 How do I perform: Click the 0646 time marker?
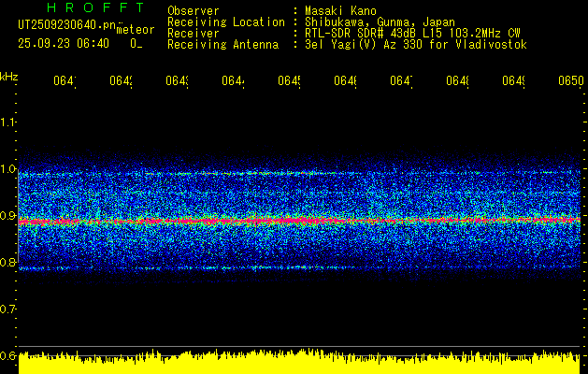(x=345, y=80)
